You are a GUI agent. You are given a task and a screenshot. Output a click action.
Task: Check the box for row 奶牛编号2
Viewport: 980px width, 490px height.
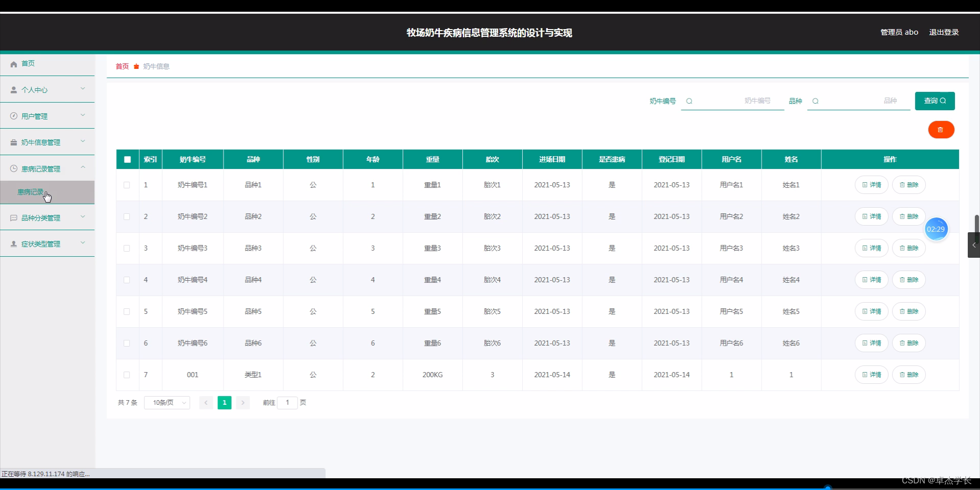127,216
